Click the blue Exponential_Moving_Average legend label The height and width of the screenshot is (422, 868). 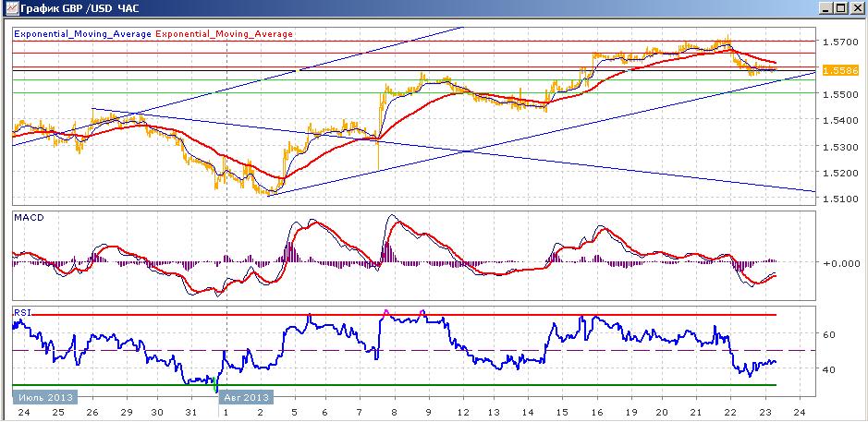click(82, 34)
